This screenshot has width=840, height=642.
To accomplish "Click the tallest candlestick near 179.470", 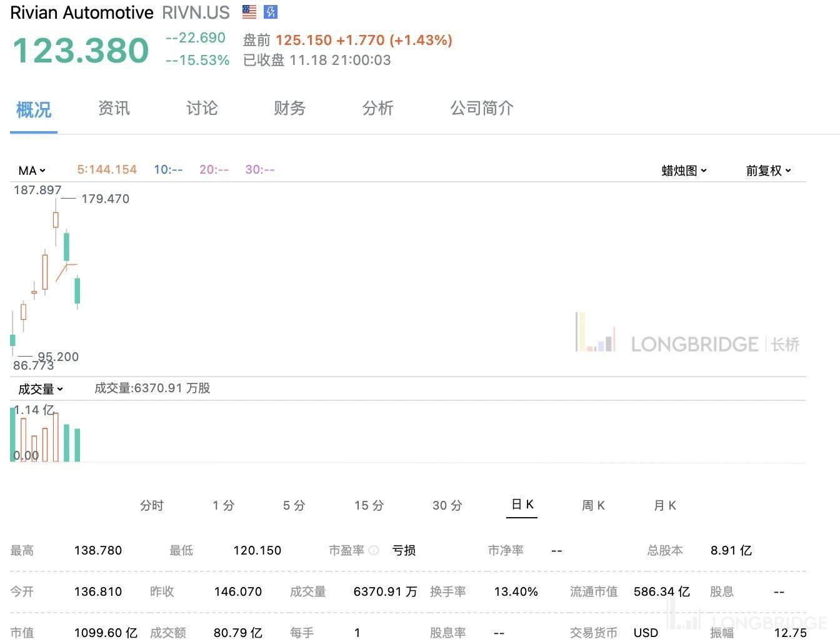I will pos(56,220).
